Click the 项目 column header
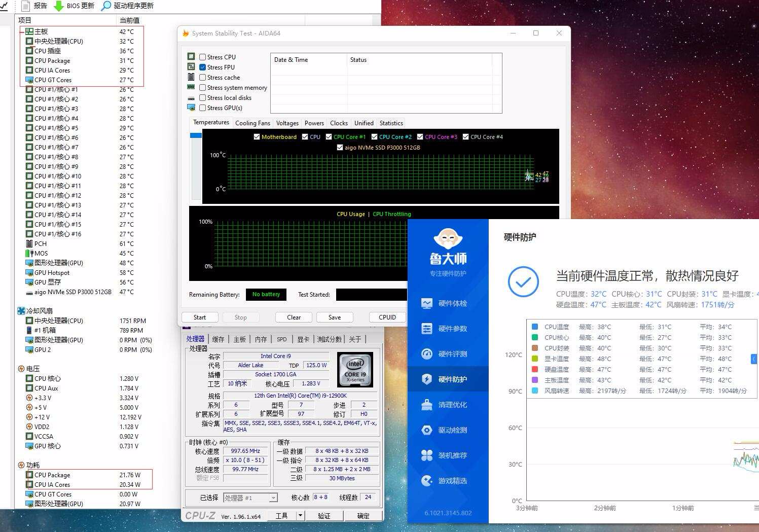This screenshot has height=532, width=759. pos(25,20)
